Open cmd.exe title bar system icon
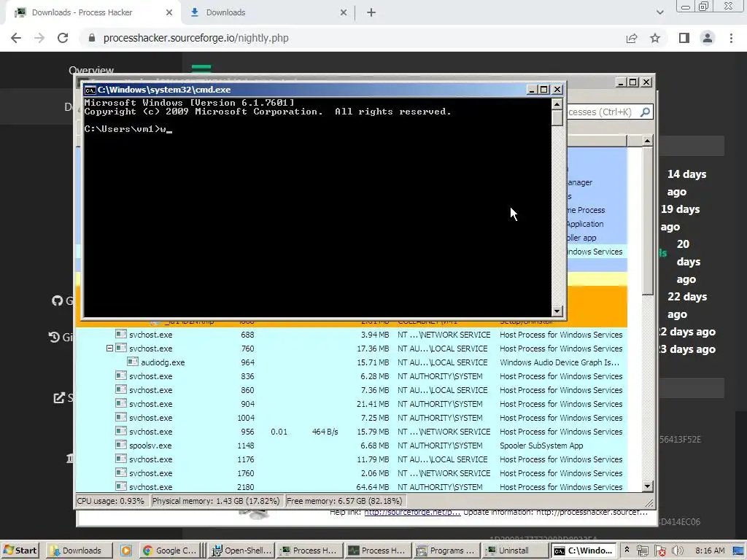Image resolution: width=747 pixels, height=560 pixels. click(90, 90)
